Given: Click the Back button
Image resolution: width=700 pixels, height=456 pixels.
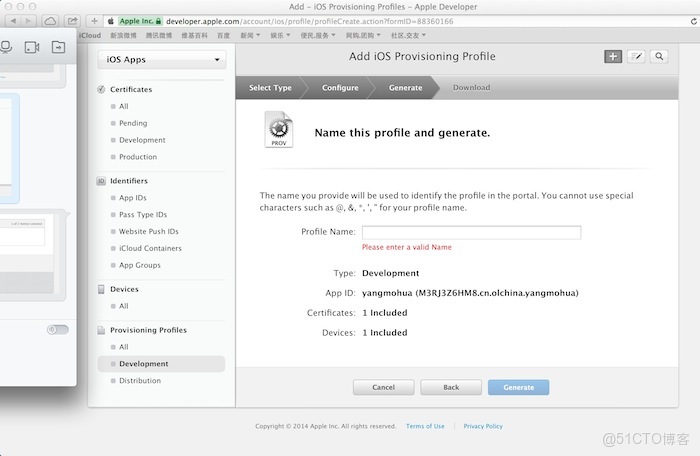Looking at the screenshot, I should coord(451,387).
